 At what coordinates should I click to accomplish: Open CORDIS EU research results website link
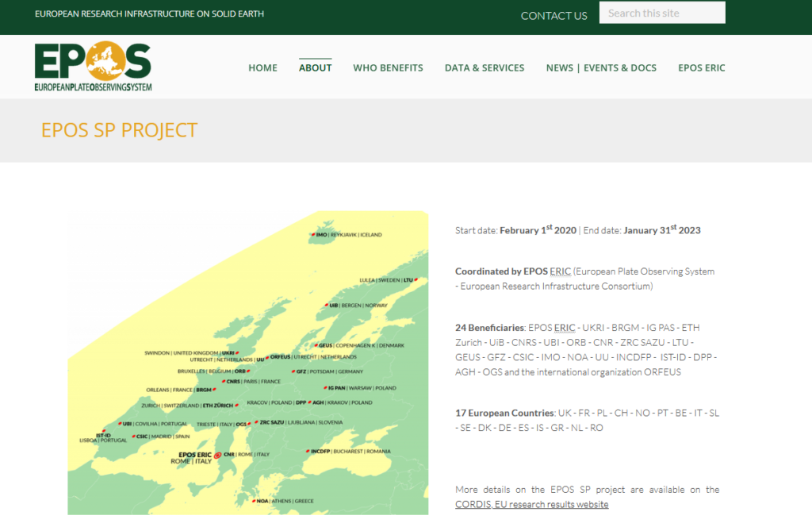point(531,504)
